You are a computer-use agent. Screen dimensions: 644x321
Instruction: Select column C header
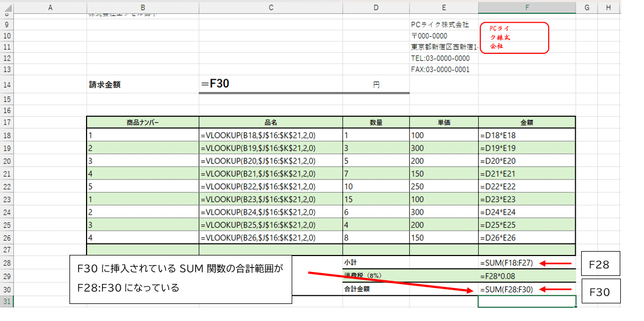271,7
